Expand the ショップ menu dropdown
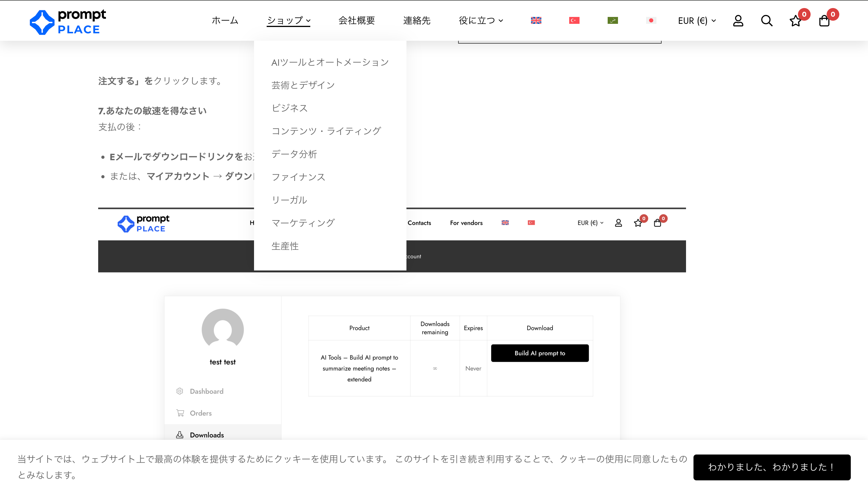Image resolution: width=868 pixels, height=495 pixels. tap(288, 21)
